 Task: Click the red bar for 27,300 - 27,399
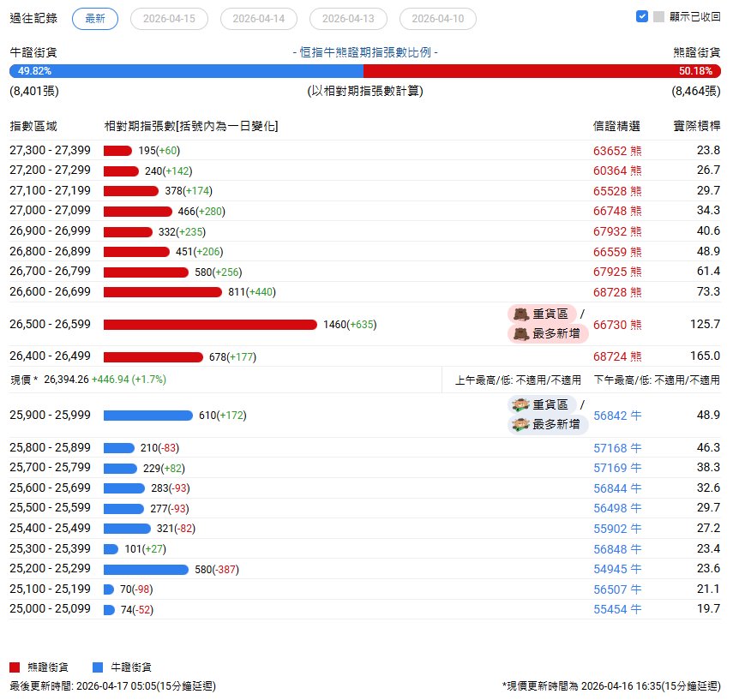(117, 151)
